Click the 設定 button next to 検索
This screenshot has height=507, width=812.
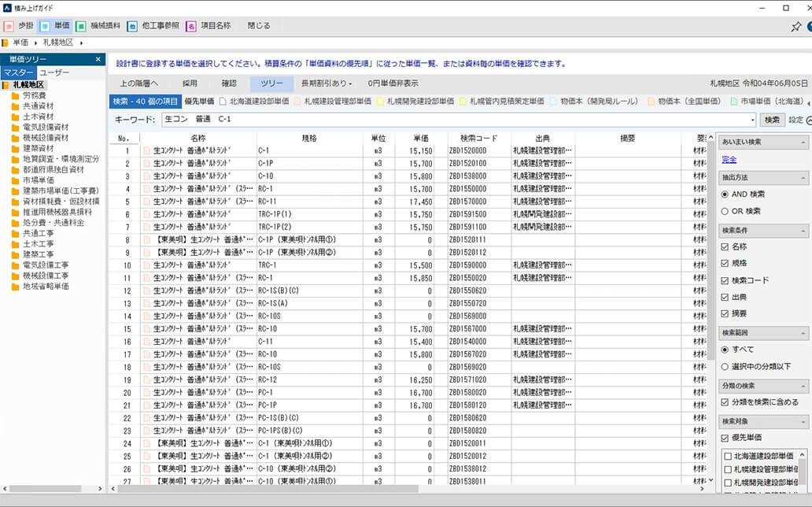(795, 120)
